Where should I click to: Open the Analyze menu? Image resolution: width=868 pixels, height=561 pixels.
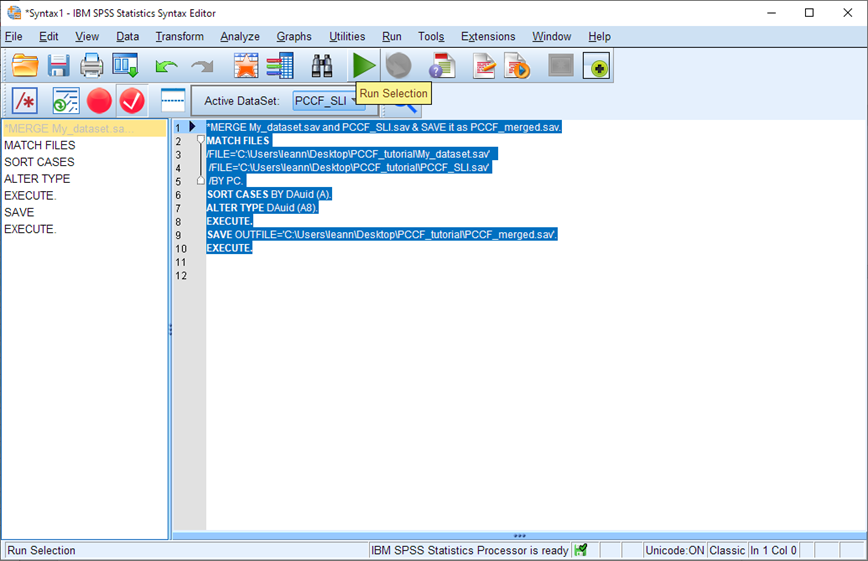pyautogui.click(x=240, y=37)
